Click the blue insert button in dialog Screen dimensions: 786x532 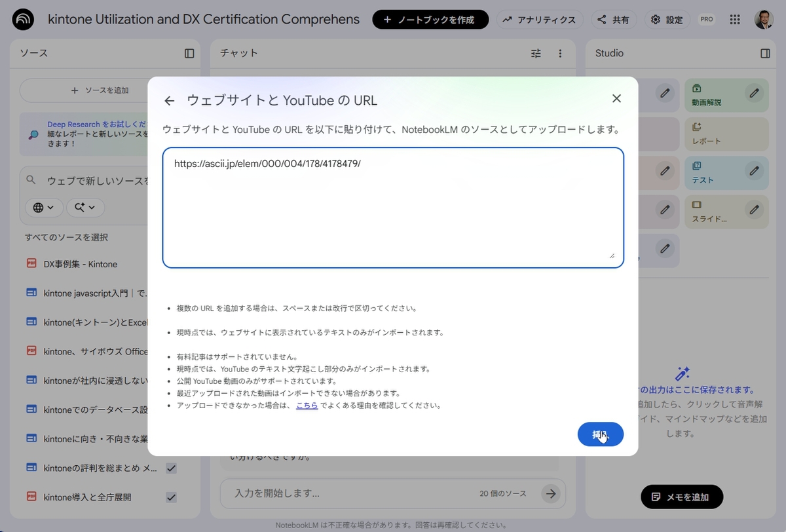(x=601, y=434)
